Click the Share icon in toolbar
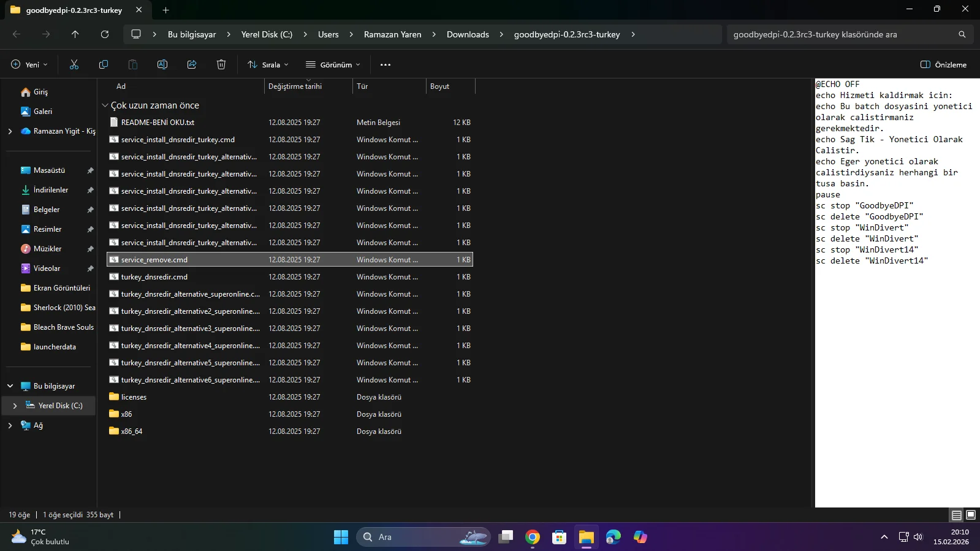The image size is (980, 551). coord(192,64)
